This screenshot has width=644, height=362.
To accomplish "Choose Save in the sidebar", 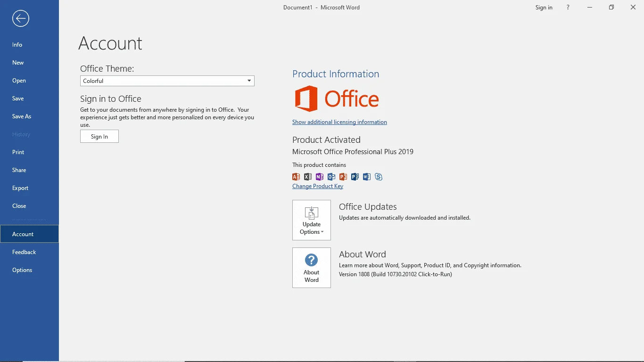I will click(x=29, y=99).
